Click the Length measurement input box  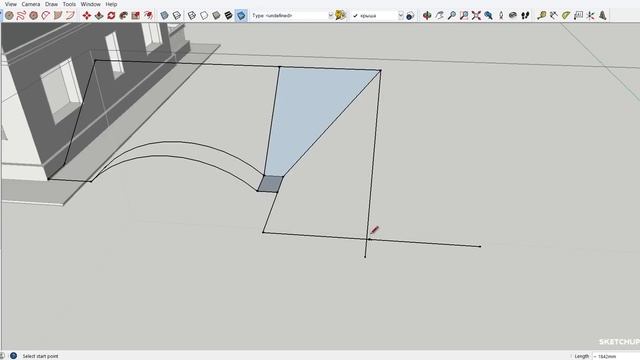616,356
